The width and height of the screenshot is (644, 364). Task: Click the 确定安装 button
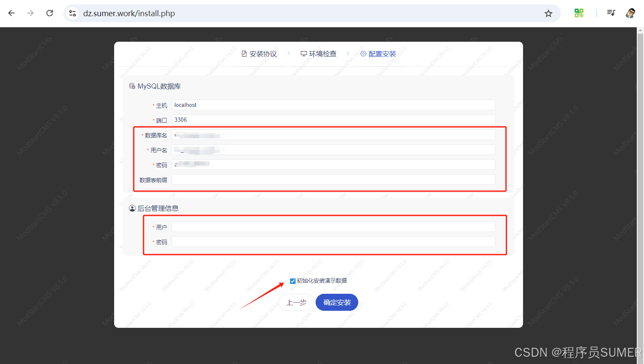coord(337,302)
